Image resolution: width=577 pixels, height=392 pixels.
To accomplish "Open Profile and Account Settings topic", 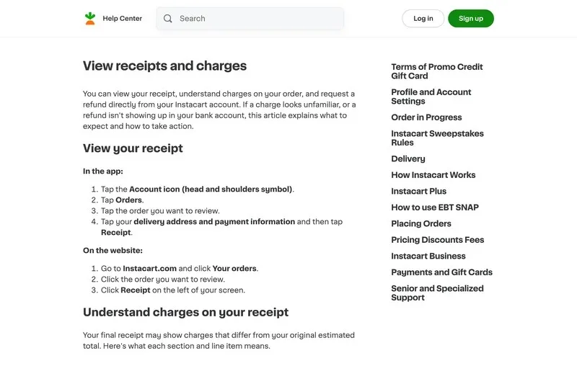I will click(x=431, y=97).
